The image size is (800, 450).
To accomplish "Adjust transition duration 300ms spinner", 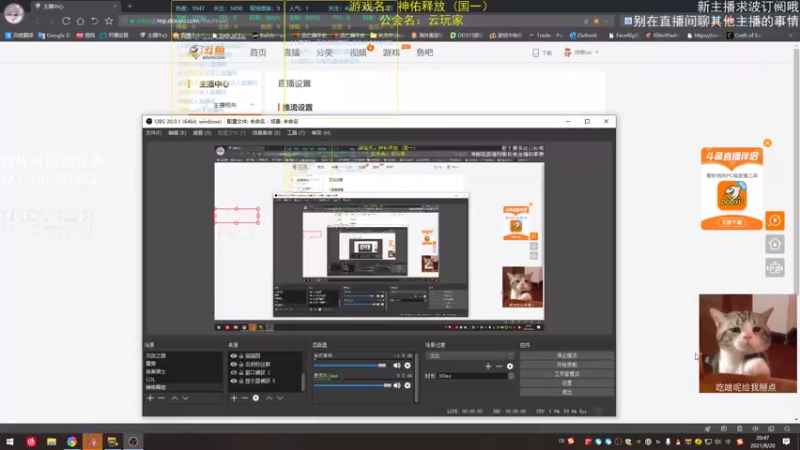I will pos(511,376).
